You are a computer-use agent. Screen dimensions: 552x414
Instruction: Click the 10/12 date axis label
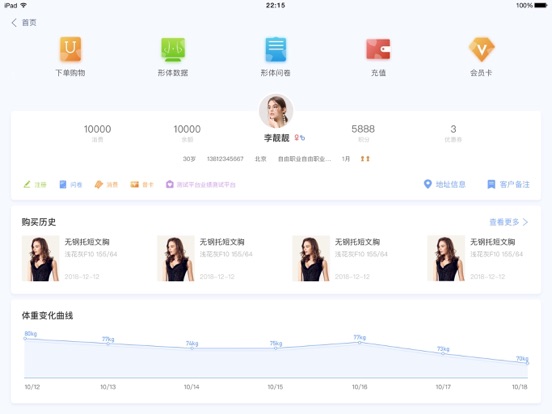32,387
